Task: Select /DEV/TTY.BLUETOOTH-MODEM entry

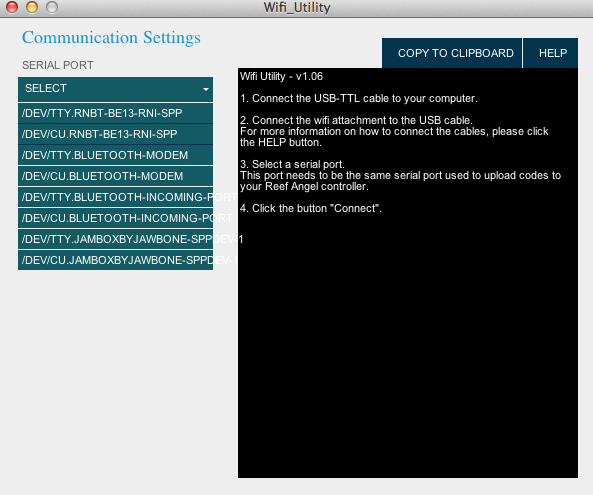Action: (x=115, y=155)
